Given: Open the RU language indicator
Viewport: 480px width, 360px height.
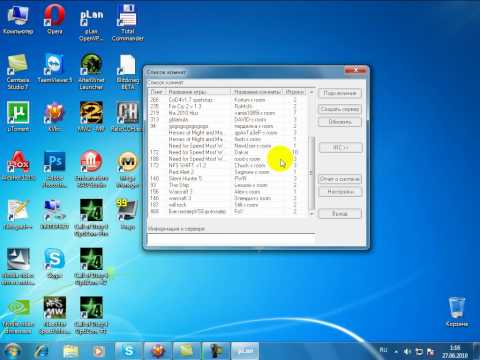Looking at the screenshot, I should (x=383, y=350).
